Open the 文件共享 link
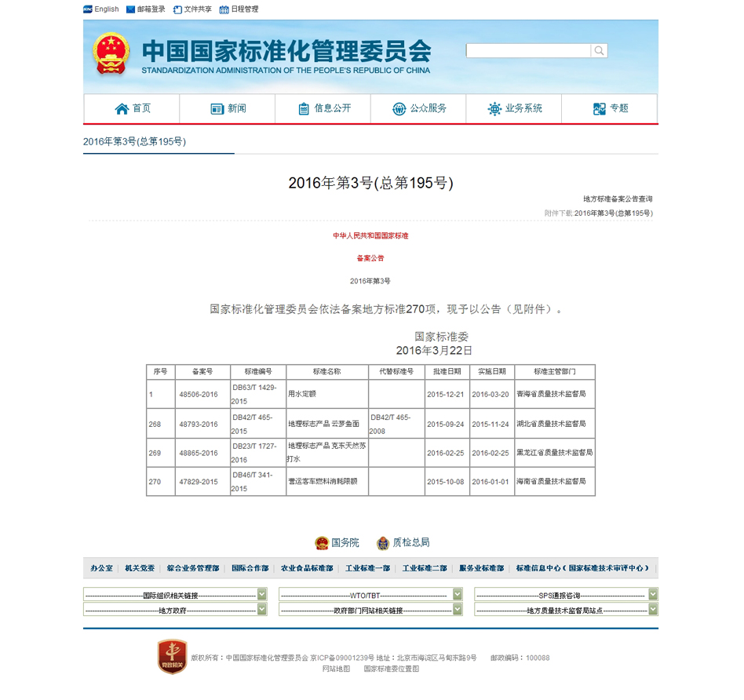This screenshot has width=744, height=700. [x=198, y=9]
